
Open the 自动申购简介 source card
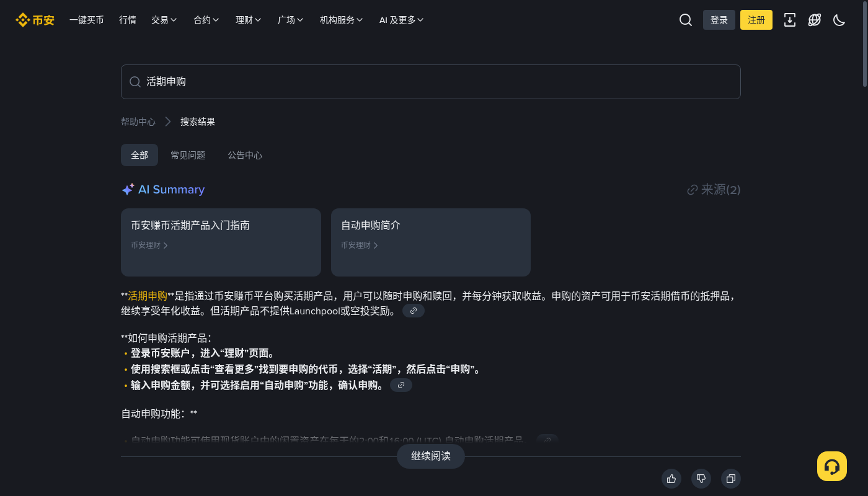[x=431, y=242]
